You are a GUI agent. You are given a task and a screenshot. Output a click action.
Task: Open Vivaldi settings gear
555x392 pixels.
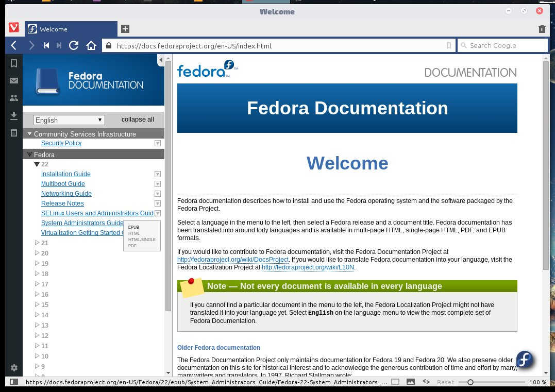pyautogui.click(x=14, y=368)
